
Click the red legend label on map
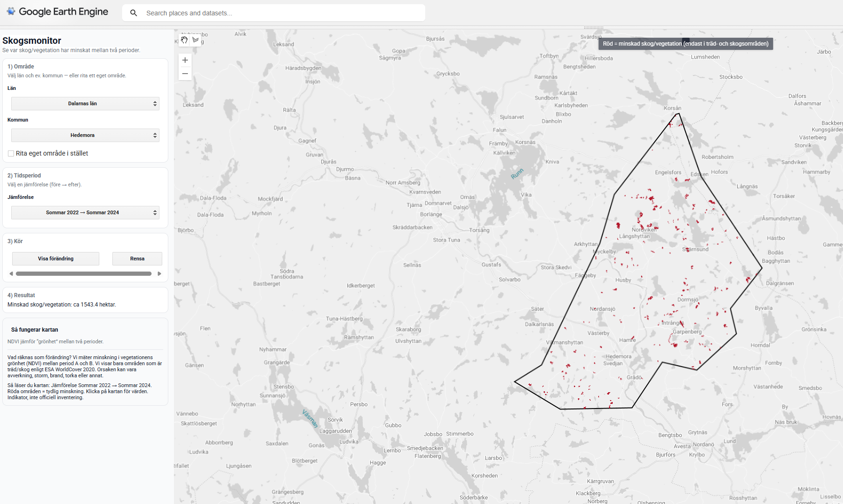tap(685, 44)
